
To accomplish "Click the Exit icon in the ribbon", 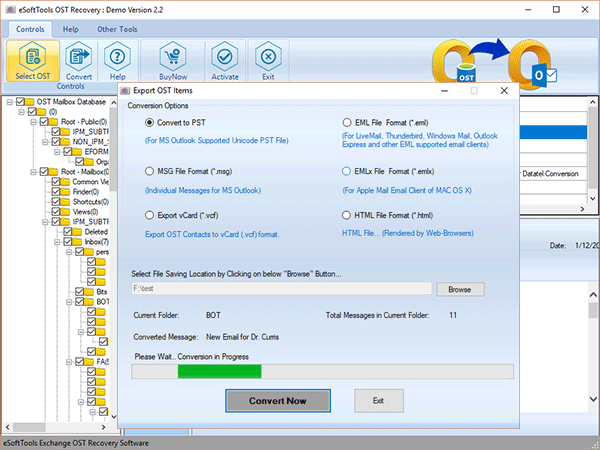I will tap(266, 60).
